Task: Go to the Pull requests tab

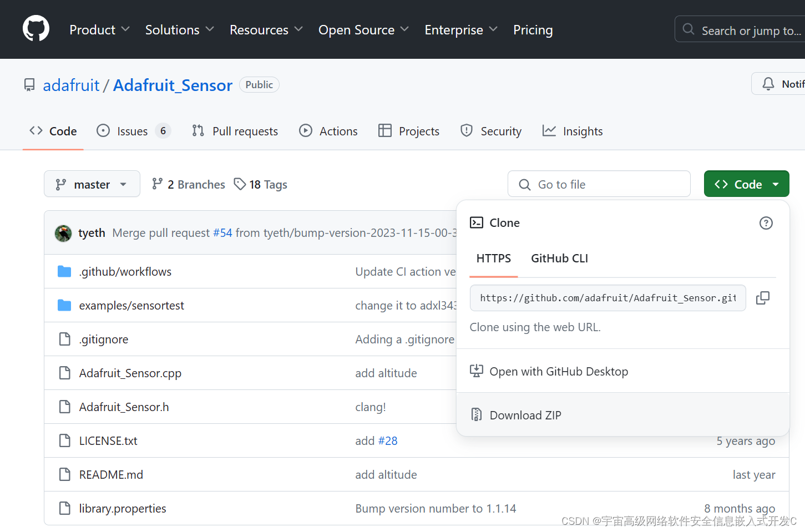Action: [235, 131]
